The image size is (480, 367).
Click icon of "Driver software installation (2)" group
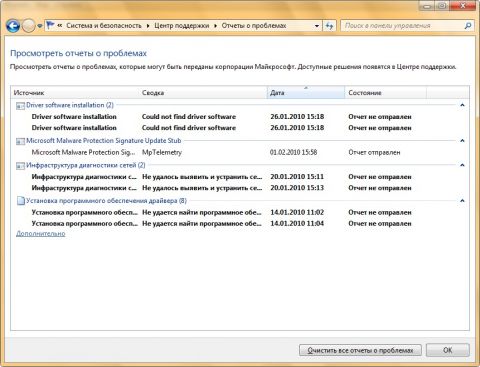(20, 106)
